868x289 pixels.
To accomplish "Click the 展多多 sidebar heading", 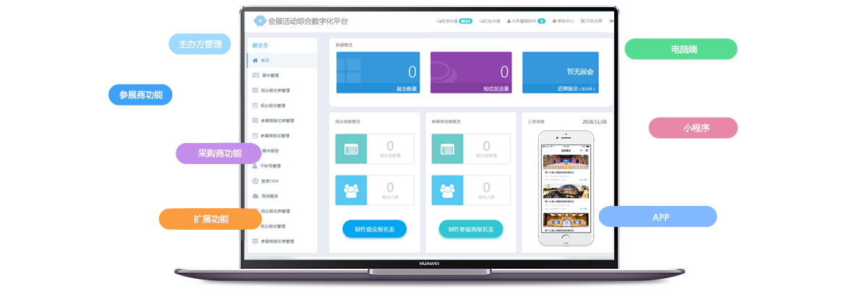I will pyautogui.click(x=260, y=45).
